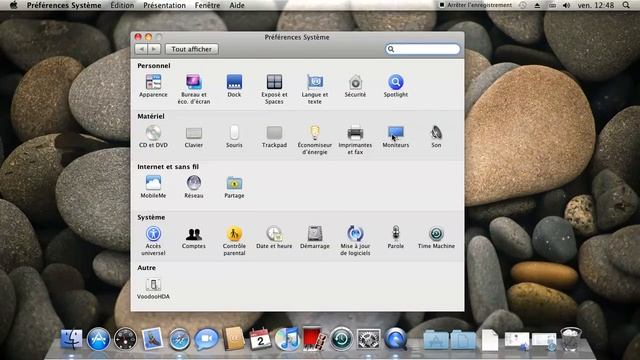The width and height of the screenshot is (640, 360).
Task: Go forward with the right arrow button
Action: (x=154, y=49)
